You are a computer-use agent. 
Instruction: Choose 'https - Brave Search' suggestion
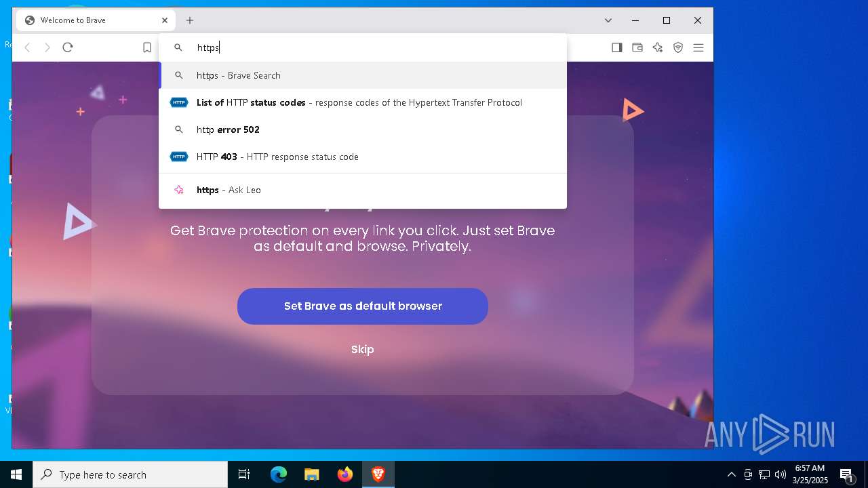[363, 75]
